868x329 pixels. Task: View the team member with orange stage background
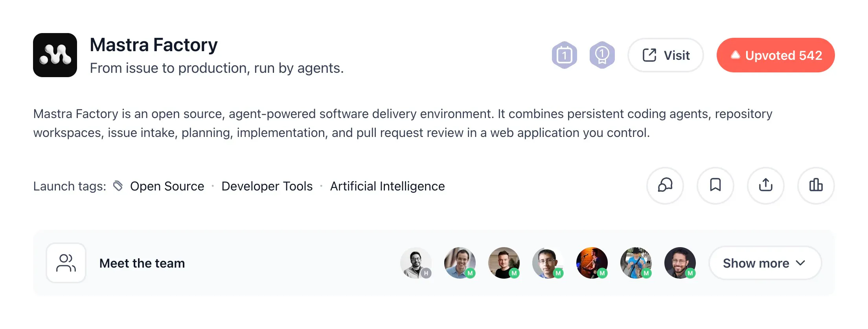click(592, 263)
